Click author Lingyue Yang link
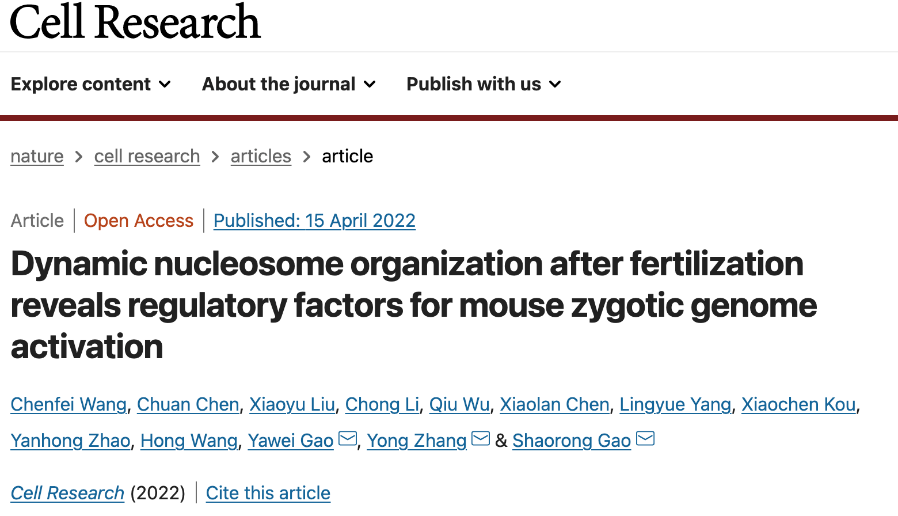 coord(677,405)
